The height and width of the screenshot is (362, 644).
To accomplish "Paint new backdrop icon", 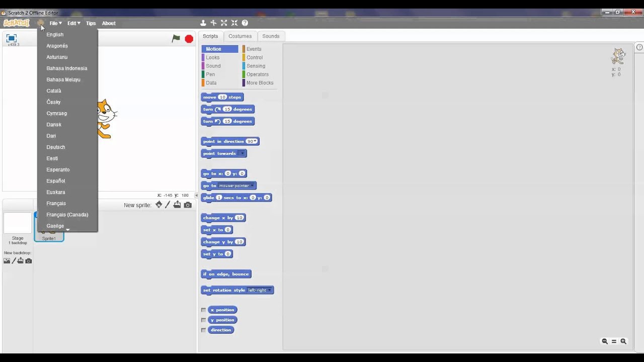I will 14,260.
